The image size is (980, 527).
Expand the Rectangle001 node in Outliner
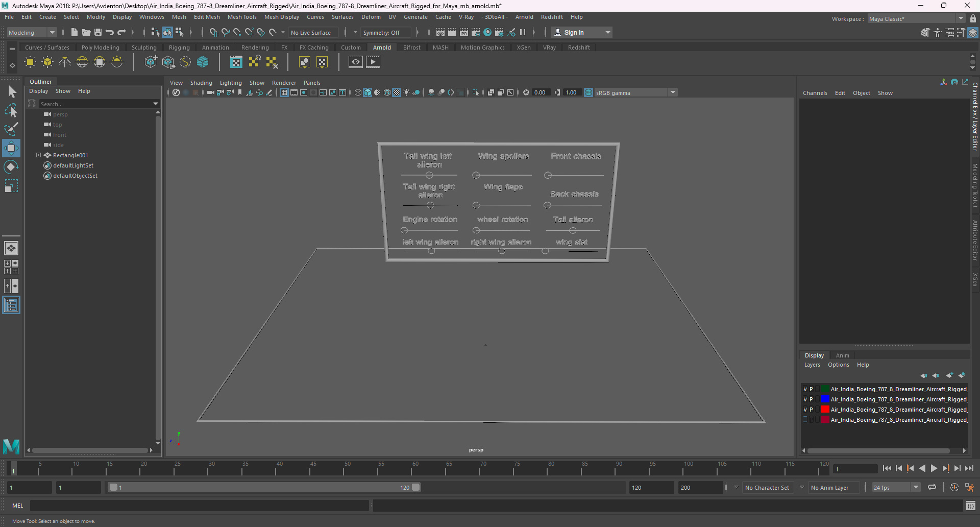[38, 155]
